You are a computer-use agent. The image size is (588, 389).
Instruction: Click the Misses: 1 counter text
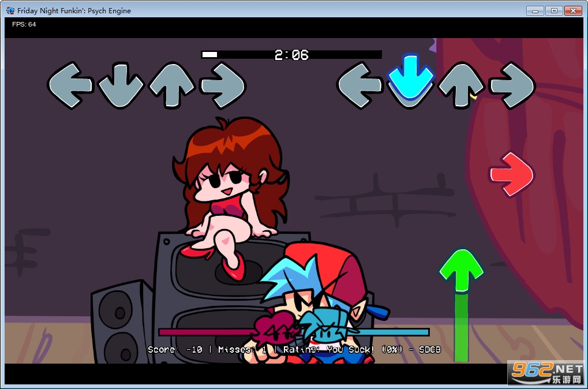pos(242,350)
